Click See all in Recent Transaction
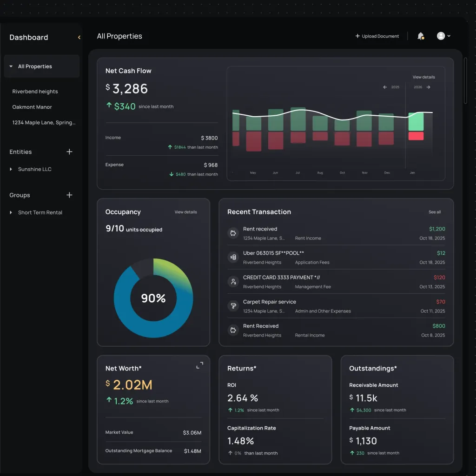Viewport: 476px width, 476px height. tap(435, 212)
